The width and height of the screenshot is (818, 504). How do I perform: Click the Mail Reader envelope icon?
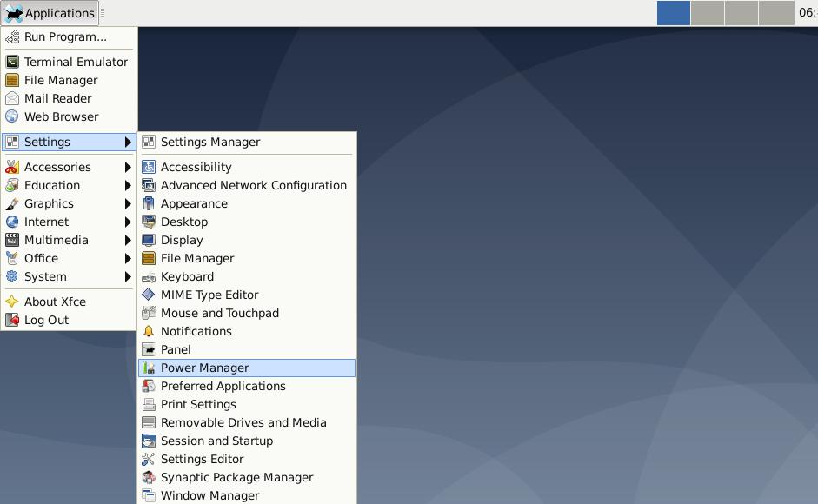tap(12, 98)
